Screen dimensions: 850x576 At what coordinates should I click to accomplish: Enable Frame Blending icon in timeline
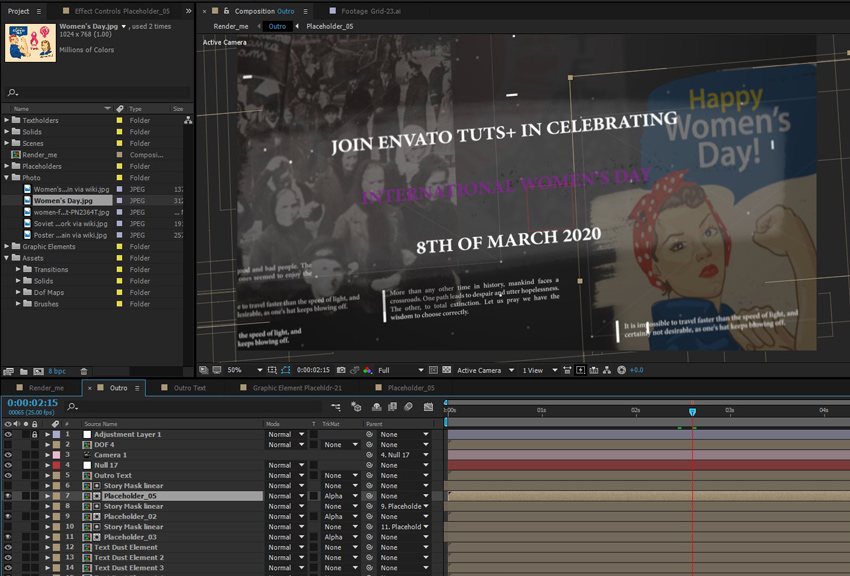pyautogui.click(x=392, y=406)
